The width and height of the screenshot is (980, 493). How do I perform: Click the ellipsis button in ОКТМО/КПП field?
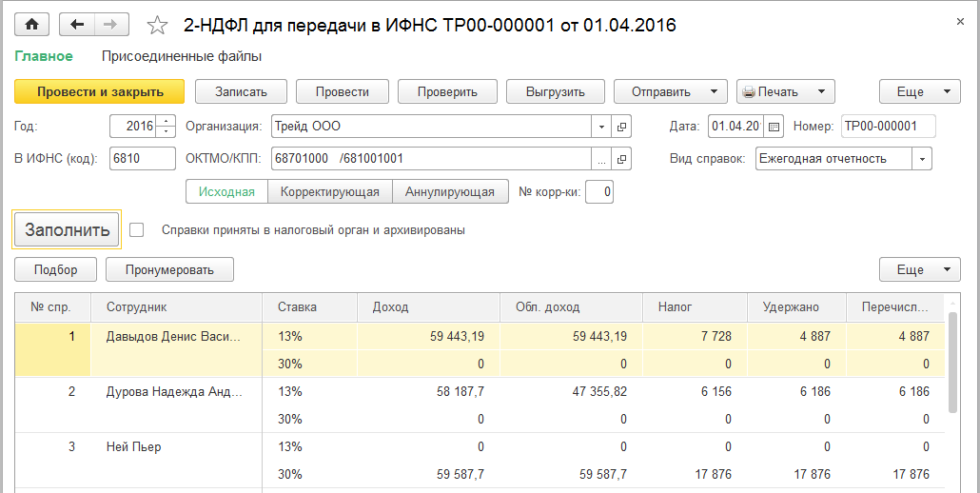tap(600, 159)
